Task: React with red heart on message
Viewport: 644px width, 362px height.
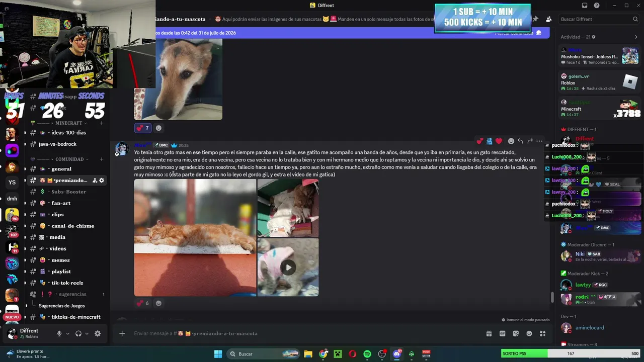Action: (499, 141)
